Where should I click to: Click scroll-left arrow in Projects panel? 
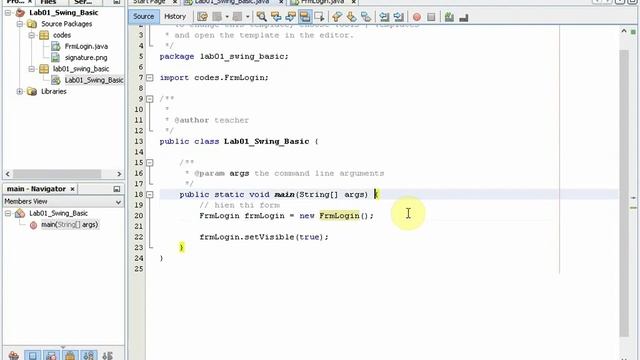[x=8, y=174]
